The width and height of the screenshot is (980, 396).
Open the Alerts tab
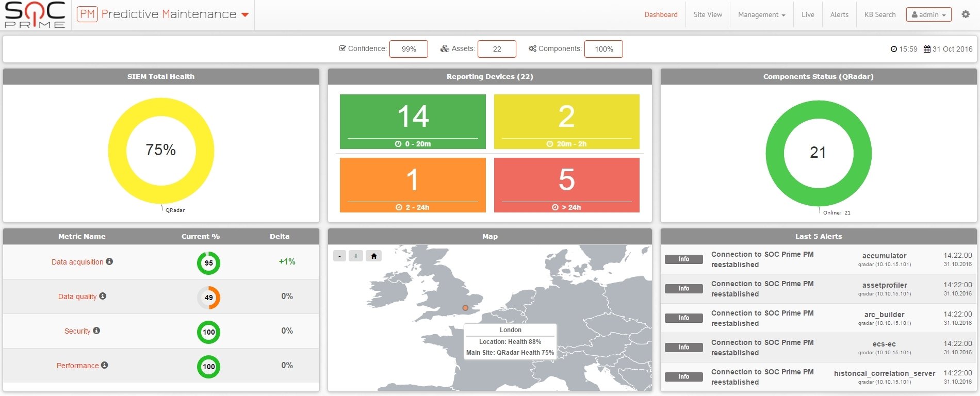[x=839, y=14]
